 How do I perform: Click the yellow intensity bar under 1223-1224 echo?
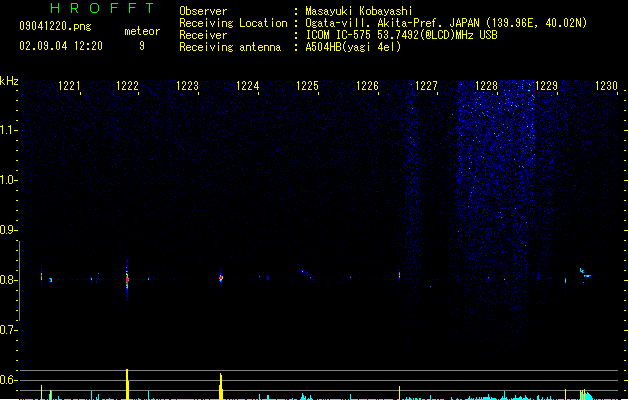221,386
